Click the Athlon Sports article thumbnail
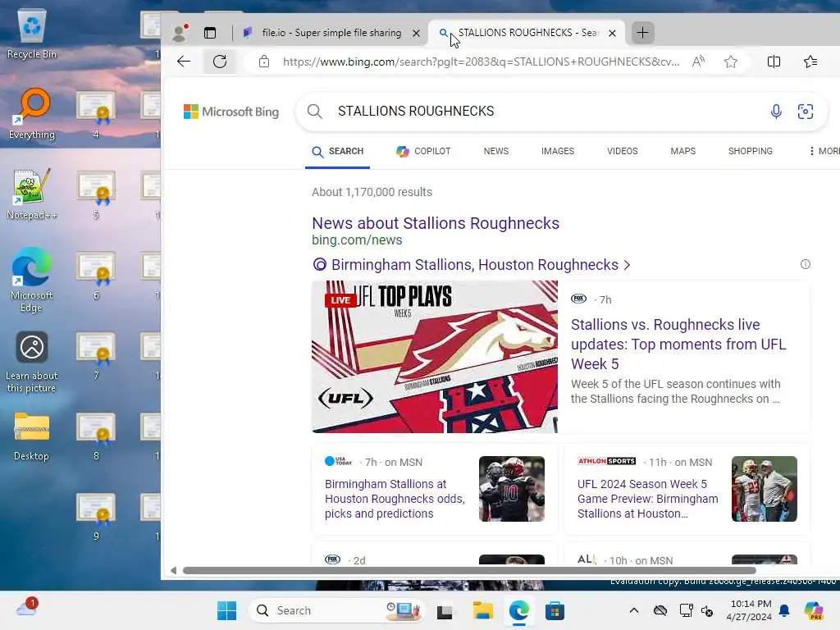The height and width of the screenshot is (630, 840). [x=765, y=489]
